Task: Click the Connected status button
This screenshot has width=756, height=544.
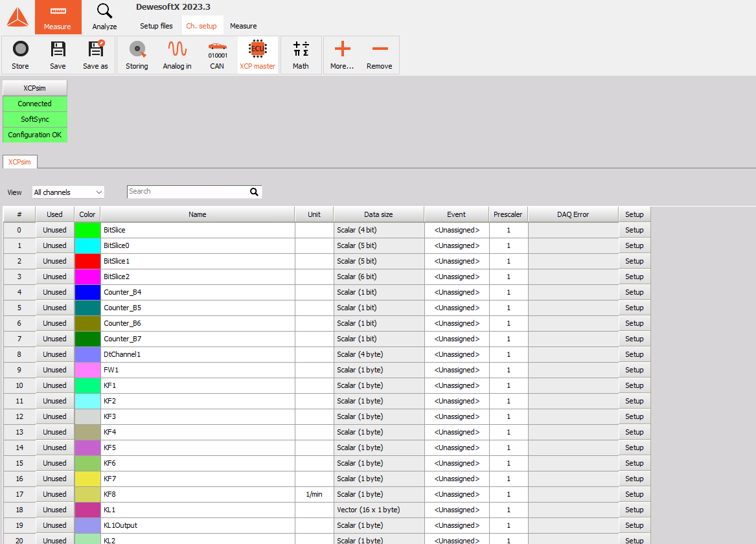Action: (35, 104)
